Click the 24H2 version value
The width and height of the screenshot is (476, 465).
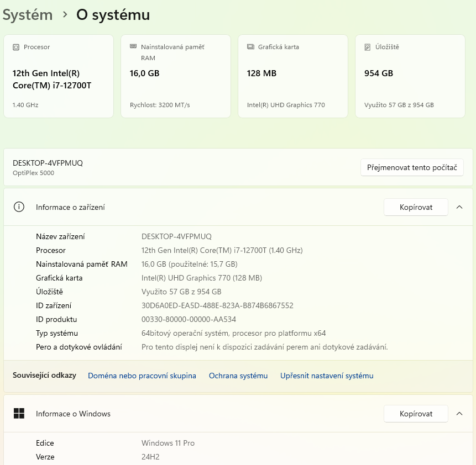[150, 457]
